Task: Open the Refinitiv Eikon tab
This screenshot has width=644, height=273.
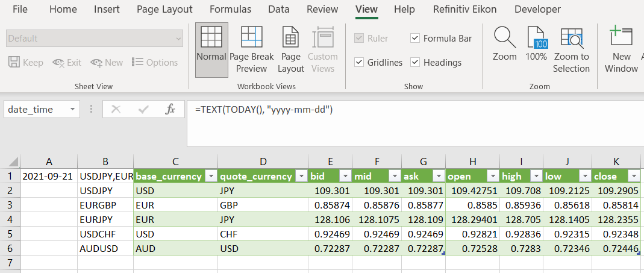Action: 464,9
